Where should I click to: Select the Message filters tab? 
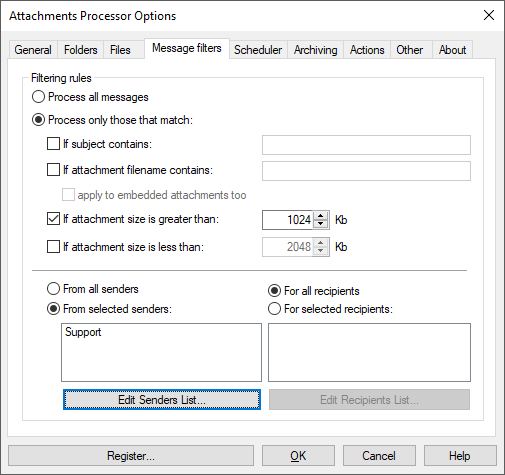click(x=187, y=48)
